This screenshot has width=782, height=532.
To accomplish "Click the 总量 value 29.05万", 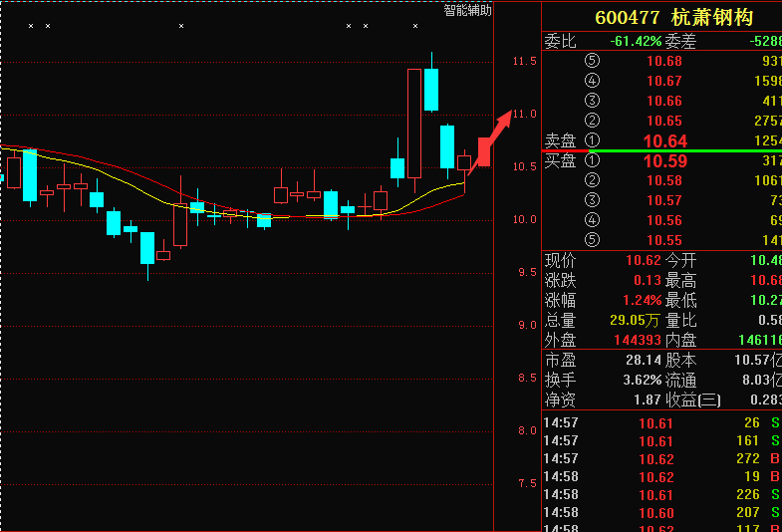I will click(635, 321).
